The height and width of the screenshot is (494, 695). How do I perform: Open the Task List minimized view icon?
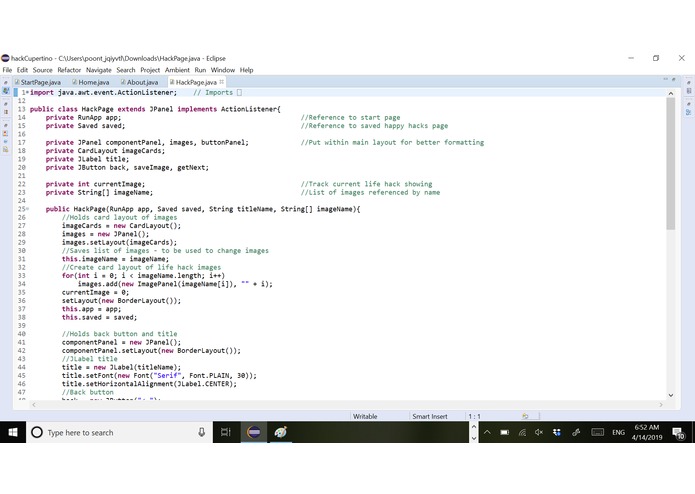coord(689,91)
